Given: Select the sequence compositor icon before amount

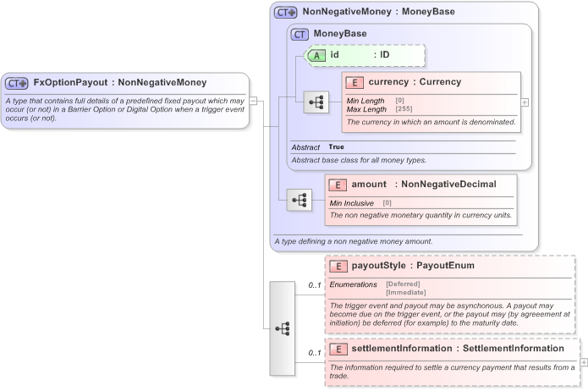Looking at the screenshot, I should point(299,200).
